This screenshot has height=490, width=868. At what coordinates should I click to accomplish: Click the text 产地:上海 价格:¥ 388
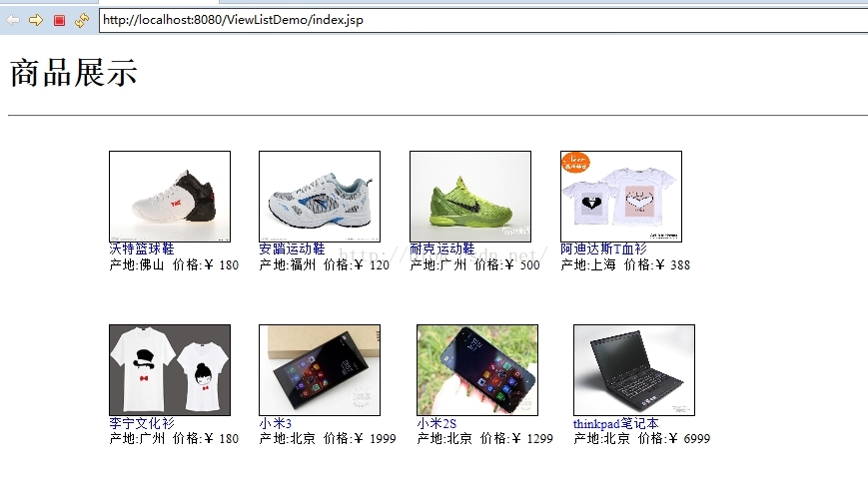625,264
